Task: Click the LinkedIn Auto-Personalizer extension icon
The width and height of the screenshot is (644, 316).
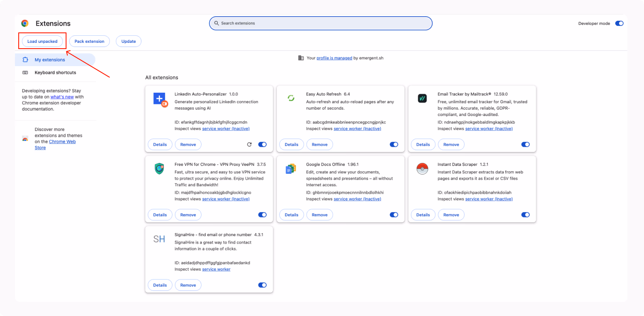Action: [x=160, y=100]
